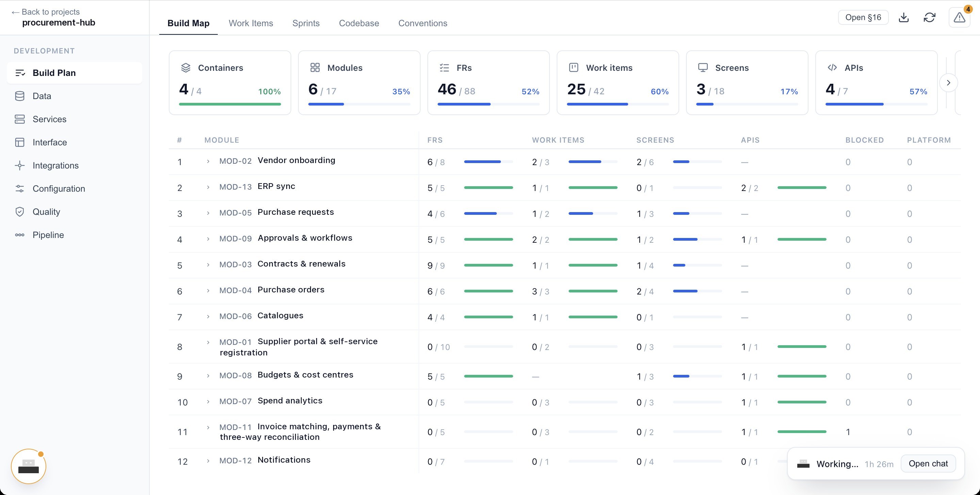This screenshot has width=980, height=495.
Task: Click the Containers 100% progress bar
Action: [230, 104]
